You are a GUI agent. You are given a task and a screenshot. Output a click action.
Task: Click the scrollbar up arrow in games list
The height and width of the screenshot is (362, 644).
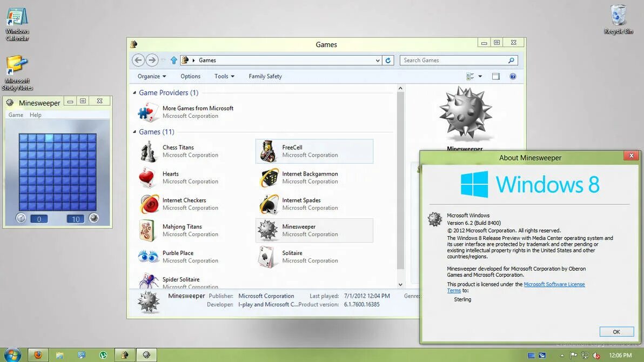(400, 89)
